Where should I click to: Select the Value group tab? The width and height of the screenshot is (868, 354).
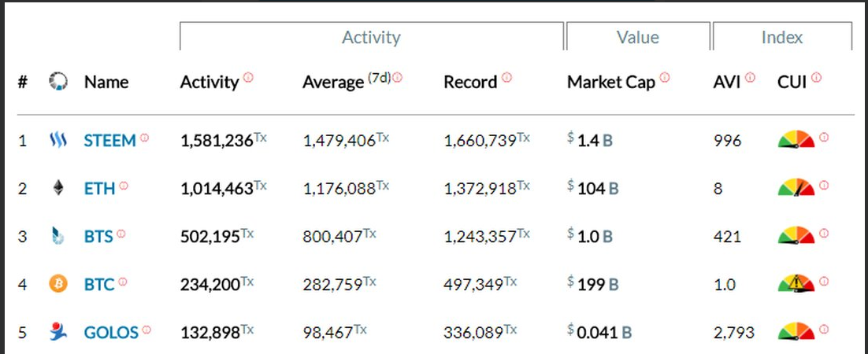click(637, 37)
